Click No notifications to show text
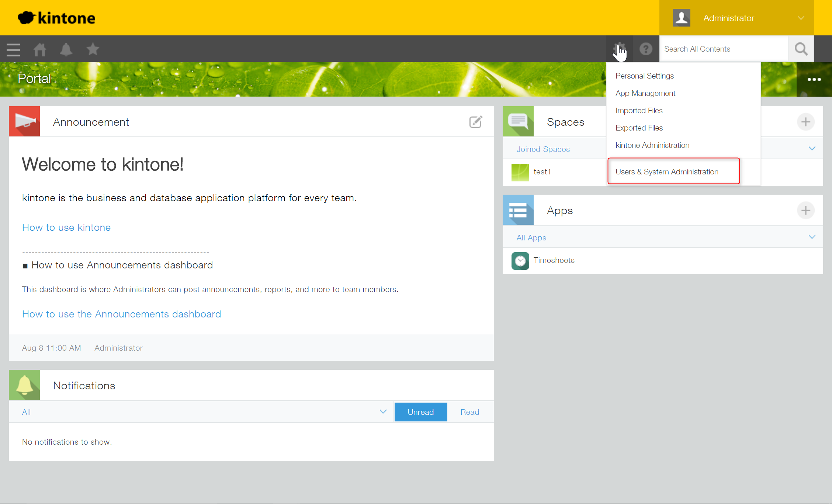Image resolution: width=832 pixels, height=504 pixels. click(67, 442)
